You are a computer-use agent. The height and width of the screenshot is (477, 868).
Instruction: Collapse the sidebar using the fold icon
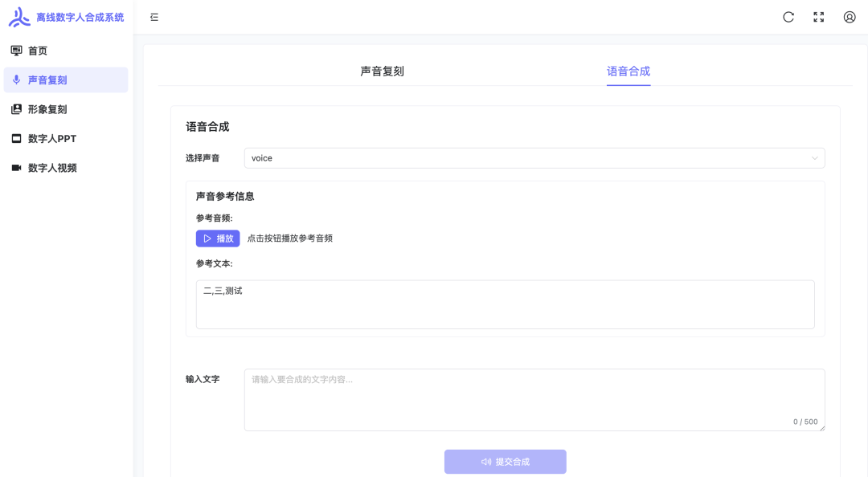[x=154, y=17]
